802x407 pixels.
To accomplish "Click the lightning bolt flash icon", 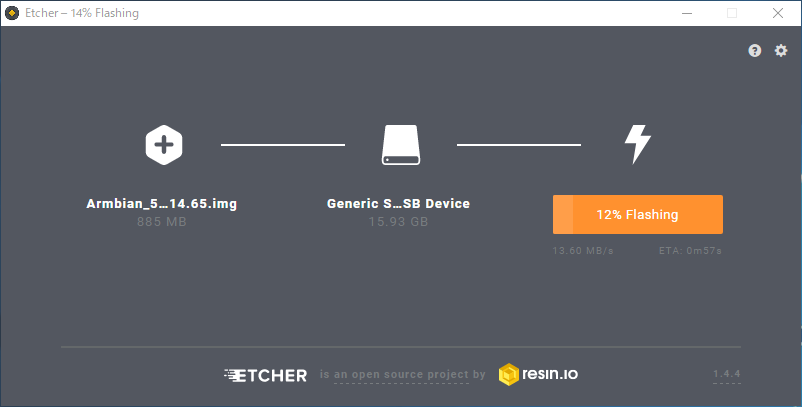I will point(638,144).
